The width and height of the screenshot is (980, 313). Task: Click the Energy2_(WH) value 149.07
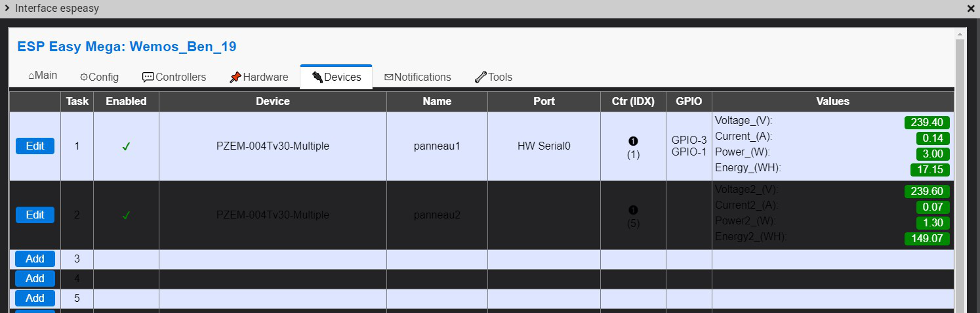click(x=927, y=238)
